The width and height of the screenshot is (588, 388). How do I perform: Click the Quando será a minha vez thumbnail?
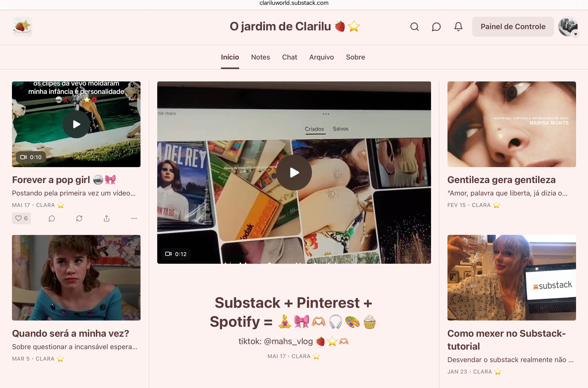(x=76, y=278)
